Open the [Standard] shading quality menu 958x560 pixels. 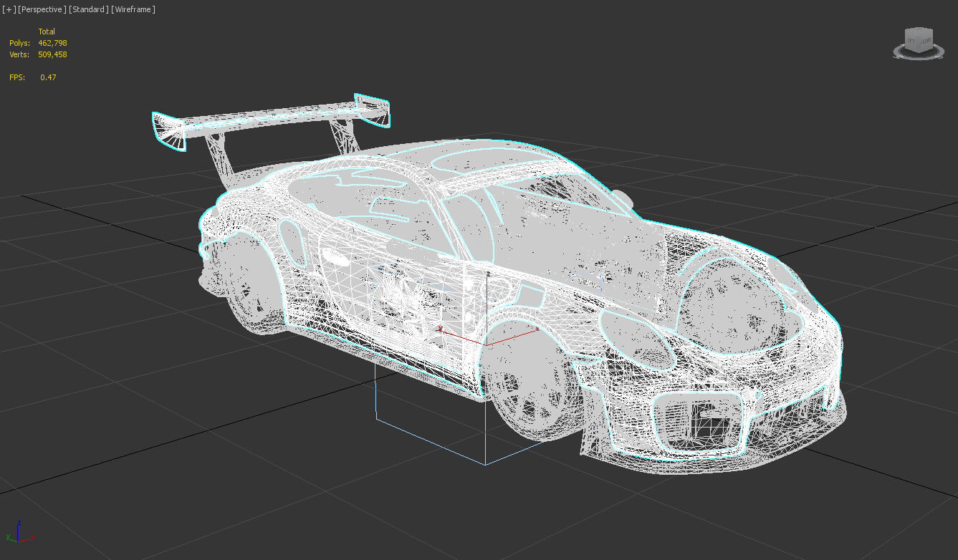[x=89, y=9]
